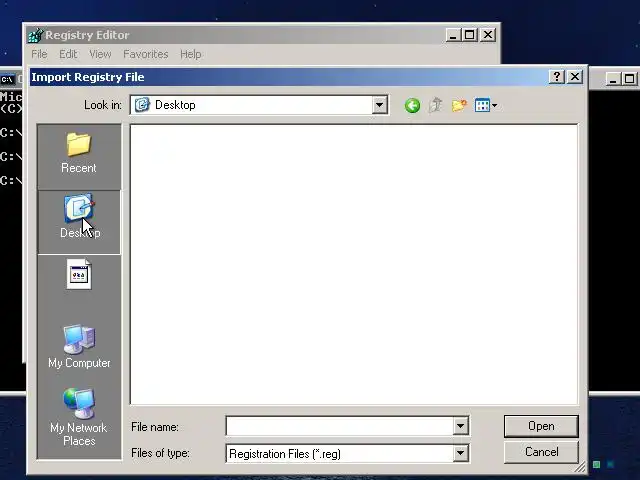Viewport: 640px width, 480px height.
Task: Open the My Computer shortcut
Action: point(79,347)
